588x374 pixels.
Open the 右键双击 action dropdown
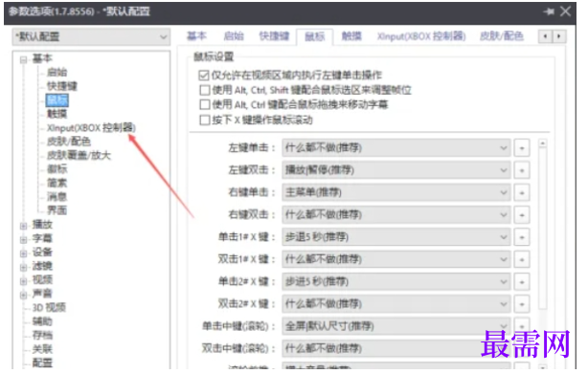click(396, 215)
